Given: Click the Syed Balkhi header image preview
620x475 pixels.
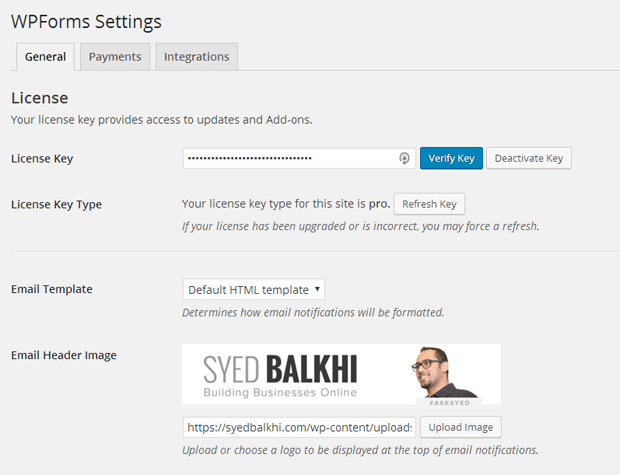Looking at the screenshot, I should coord(341,374).
